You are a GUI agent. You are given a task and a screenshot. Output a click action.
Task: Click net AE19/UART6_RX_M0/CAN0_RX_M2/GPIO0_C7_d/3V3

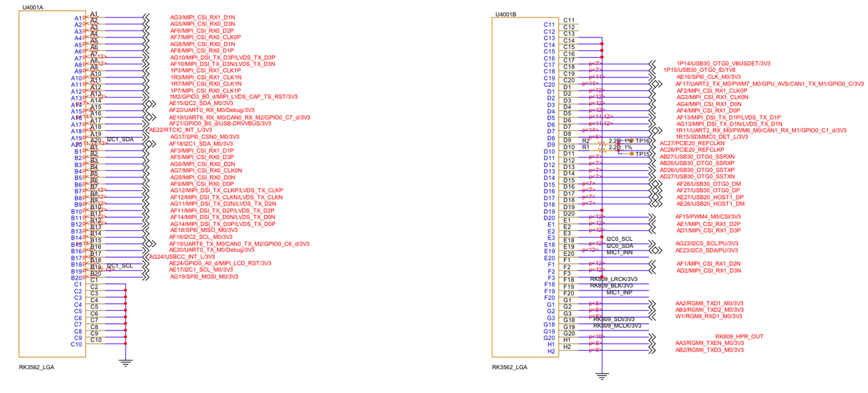[x=240, y=117]
